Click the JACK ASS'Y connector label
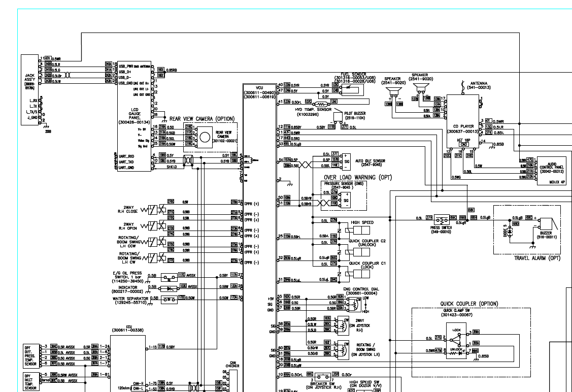The height and width of the screenshot is (392, 572). [x=29, y=81]
